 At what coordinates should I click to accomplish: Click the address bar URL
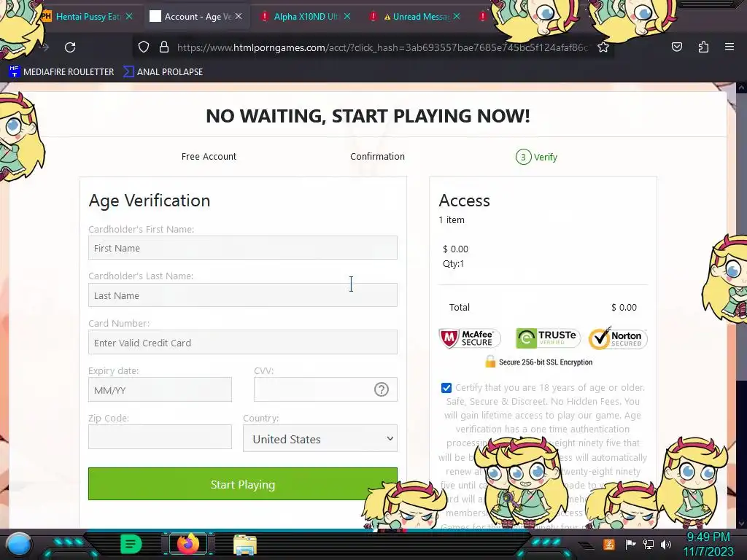tap(382, 47)
